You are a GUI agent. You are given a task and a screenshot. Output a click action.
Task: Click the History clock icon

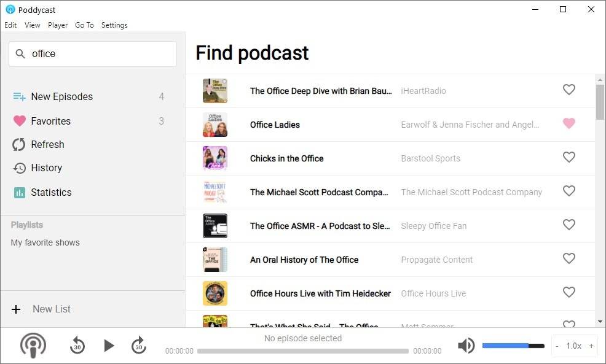tap(19, 168)
